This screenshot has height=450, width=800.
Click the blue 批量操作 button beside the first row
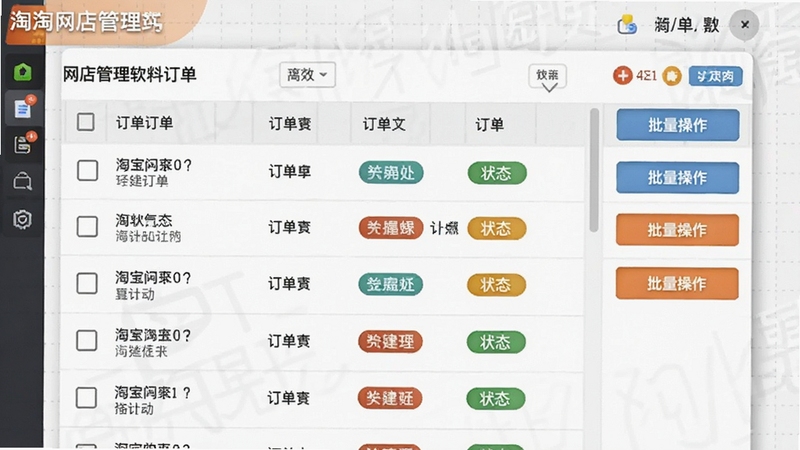(678, 178)
